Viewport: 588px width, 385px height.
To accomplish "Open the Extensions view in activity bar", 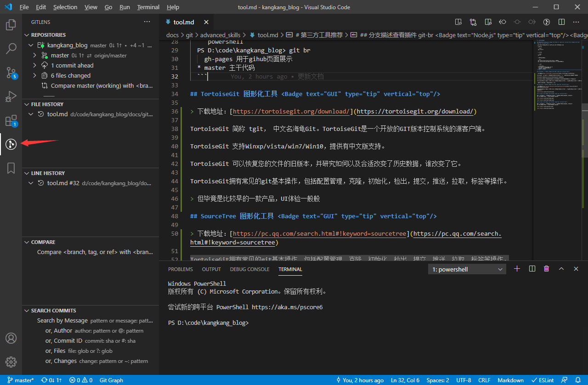I will 11,120.
